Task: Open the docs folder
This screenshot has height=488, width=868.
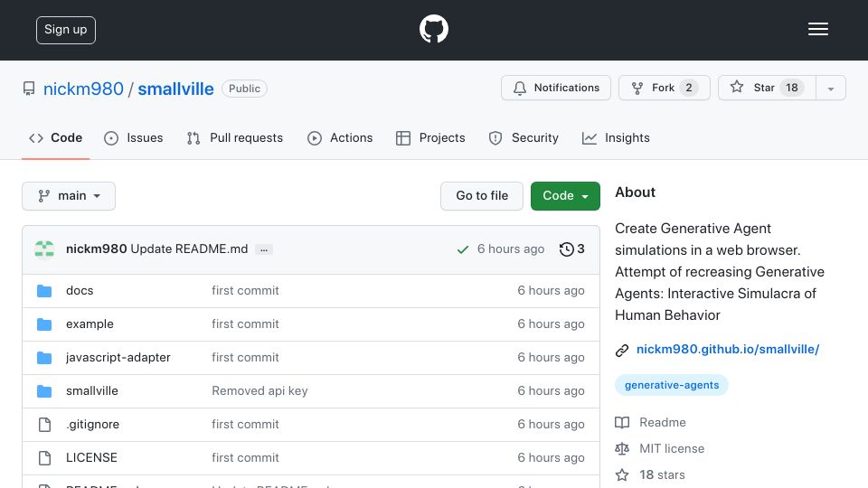Action: 80,290
